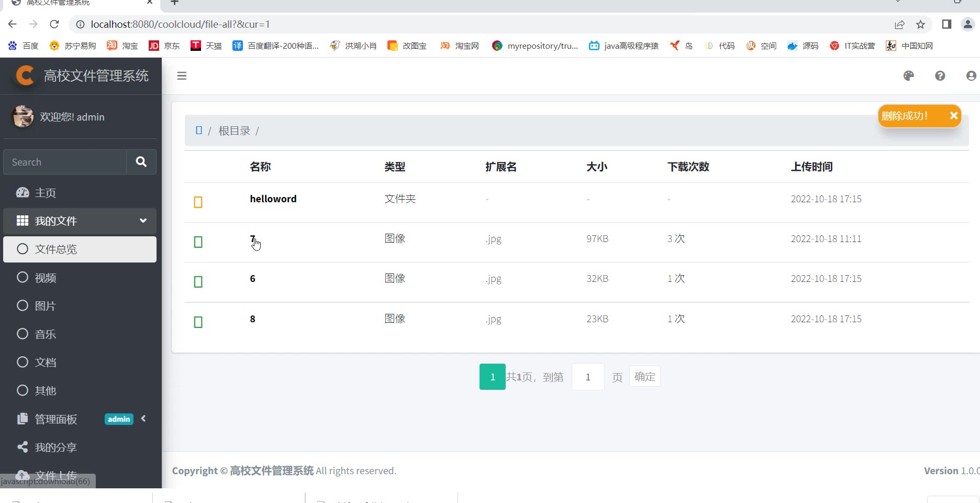Focus the sidebar Search field
The image size is (980, 503).
point(65,162)
